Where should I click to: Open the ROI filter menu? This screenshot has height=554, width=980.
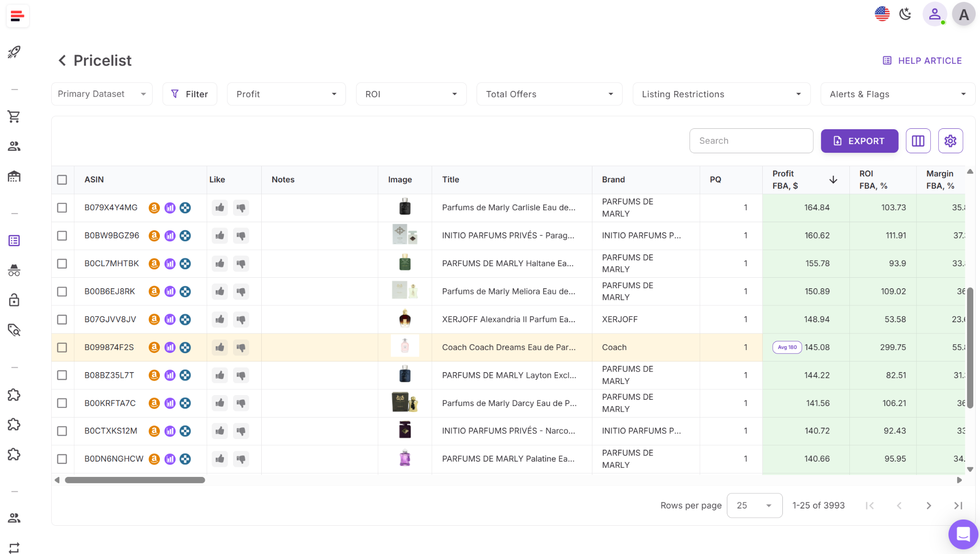[x=411, y=94]
